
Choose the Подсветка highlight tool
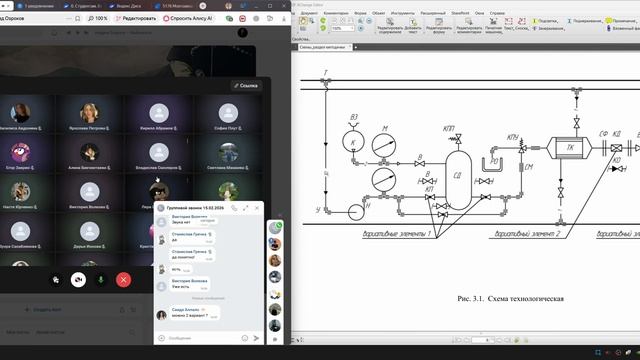[545, 21]
